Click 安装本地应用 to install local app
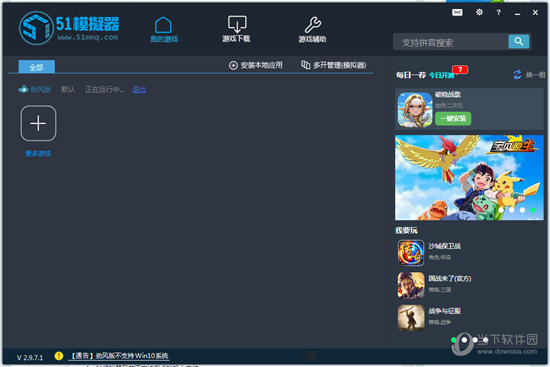The image size is (550, 367). 256,65
